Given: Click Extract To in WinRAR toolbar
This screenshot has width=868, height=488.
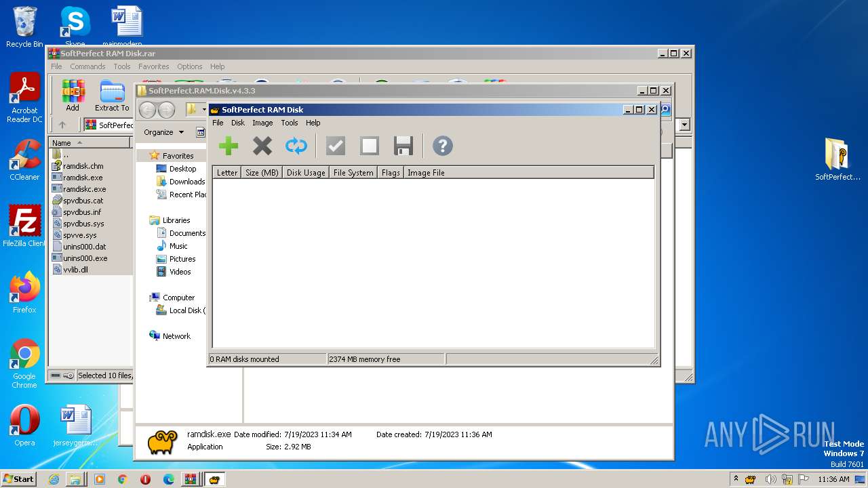Looking at the screenshot, I should click(x=112, y=96).
